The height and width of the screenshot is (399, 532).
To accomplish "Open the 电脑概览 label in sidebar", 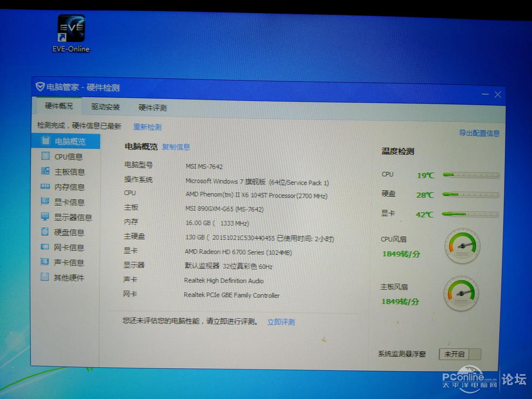I will [x=70, y=141].
